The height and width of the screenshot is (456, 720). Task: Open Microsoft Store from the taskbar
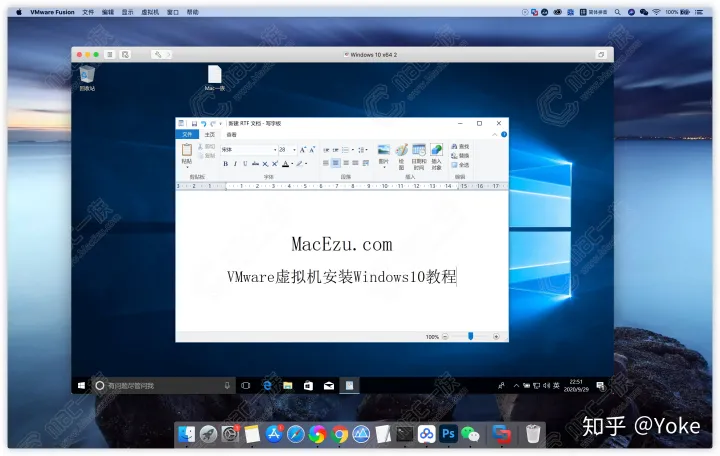[x=308, y=386]
